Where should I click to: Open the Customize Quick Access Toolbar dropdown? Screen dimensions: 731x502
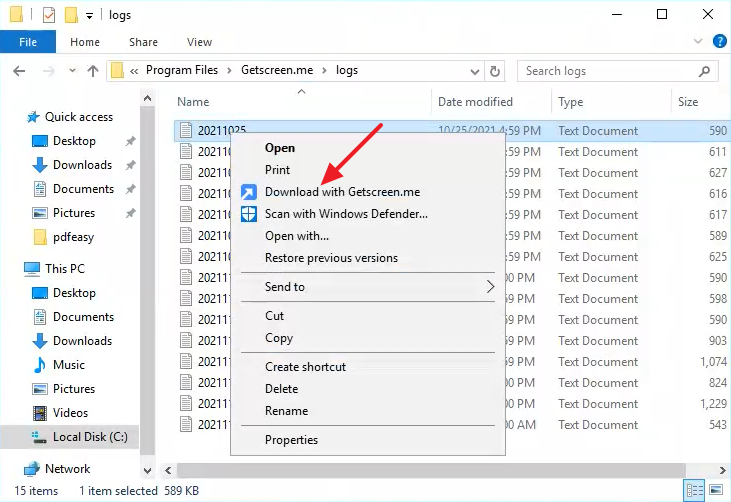point(90,16)
